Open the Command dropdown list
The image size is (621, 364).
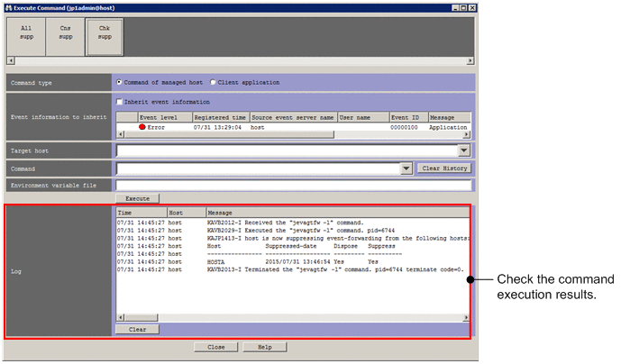406,168
